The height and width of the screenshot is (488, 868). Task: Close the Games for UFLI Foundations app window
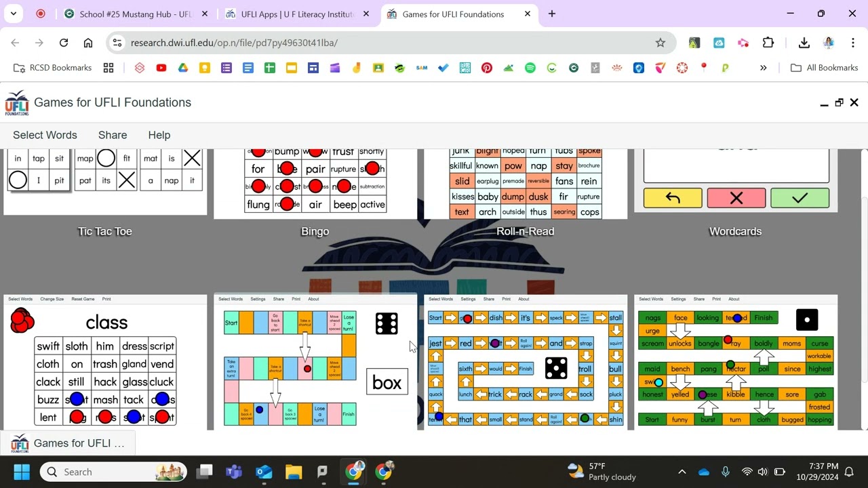point(854,102)
